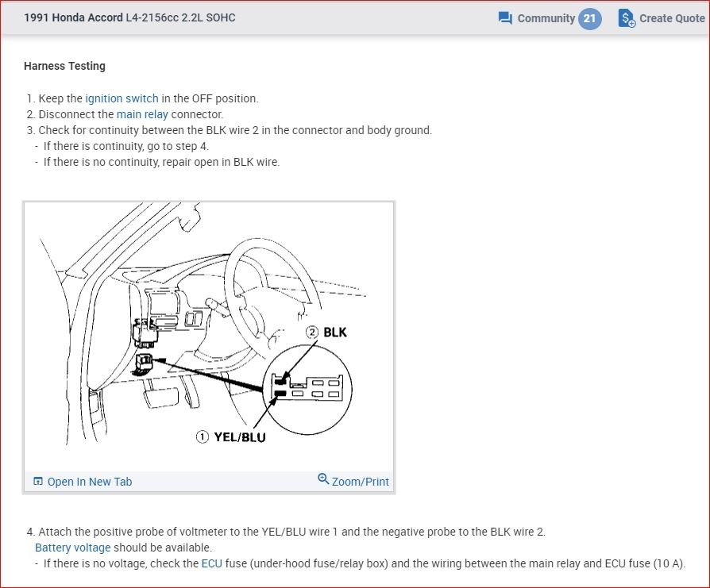
Task: Click 'If there is no voltage' text line
Action: click(364, 563)
